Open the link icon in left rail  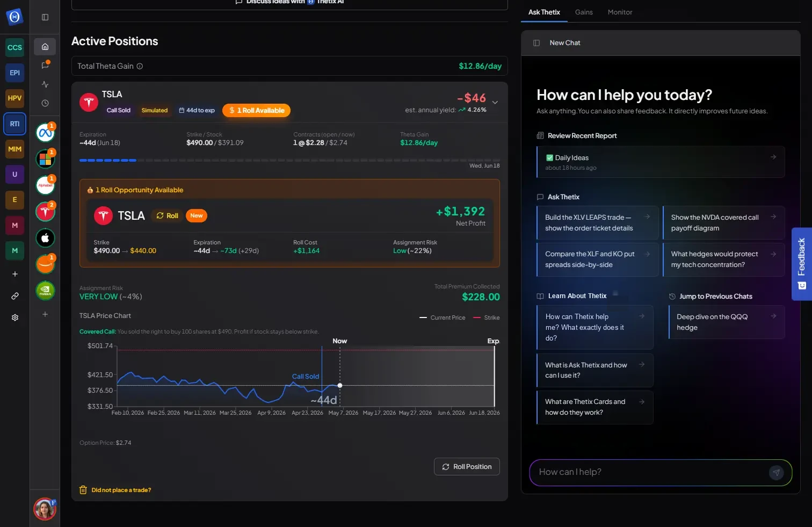coord(15,296)
